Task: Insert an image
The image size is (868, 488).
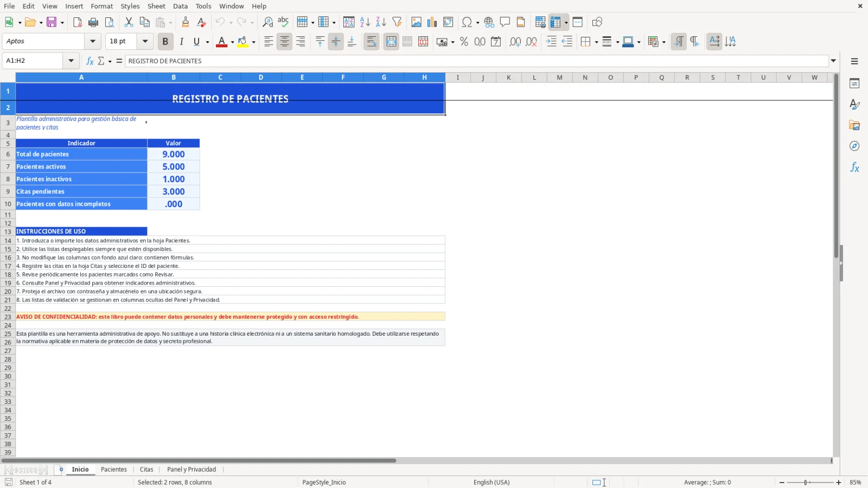Action: 416,22
